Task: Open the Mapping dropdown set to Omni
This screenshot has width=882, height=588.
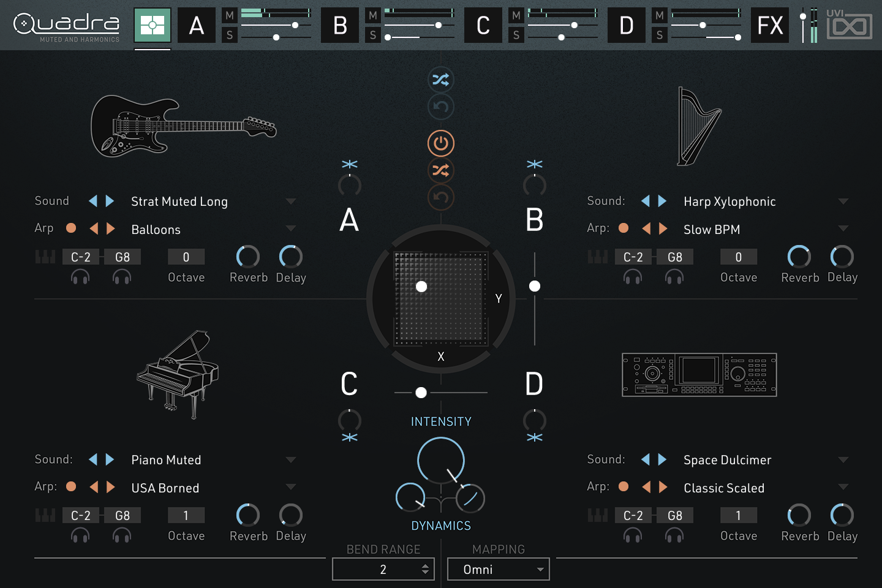Action: point(498,569)
